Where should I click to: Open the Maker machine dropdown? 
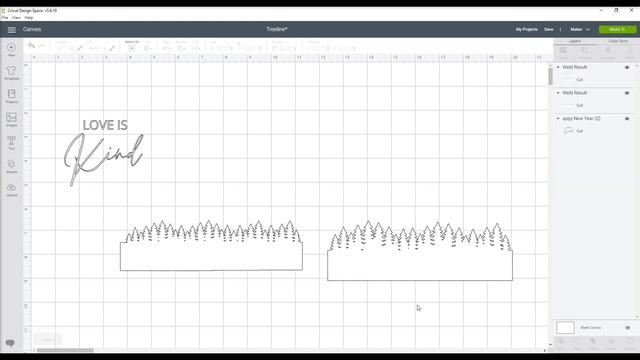pyautogui.click(x=580, y=29)
